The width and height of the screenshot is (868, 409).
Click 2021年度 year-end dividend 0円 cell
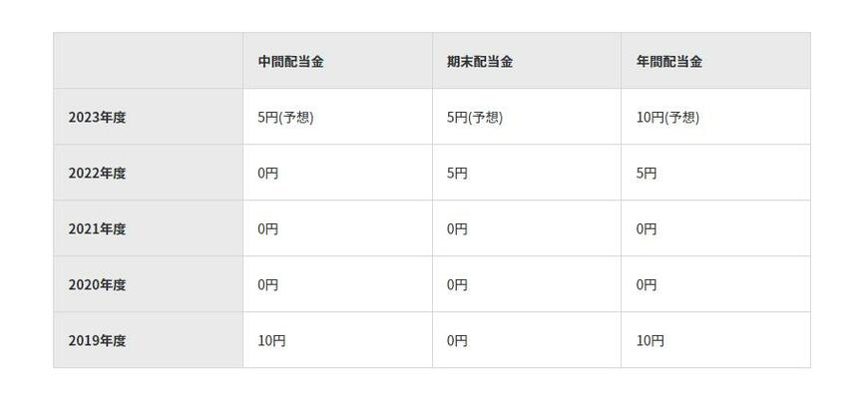(x=457, y=228)
